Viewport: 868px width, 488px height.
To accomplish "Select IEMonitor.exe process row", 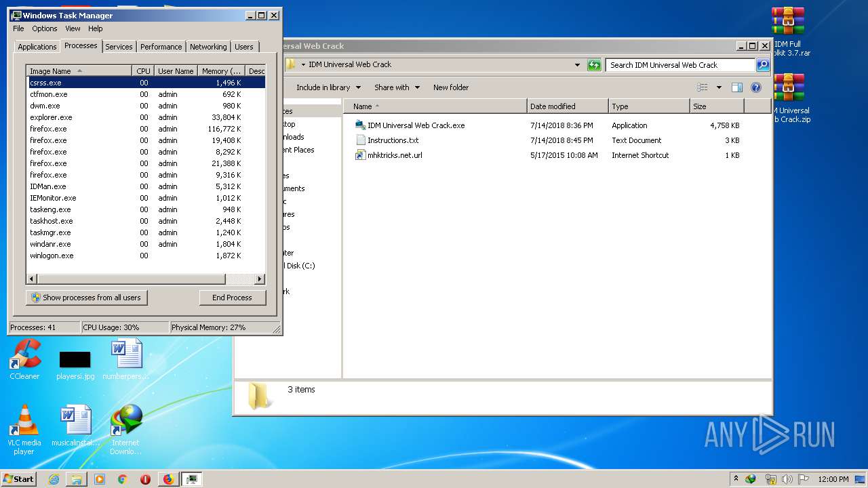I will (146, 198).
